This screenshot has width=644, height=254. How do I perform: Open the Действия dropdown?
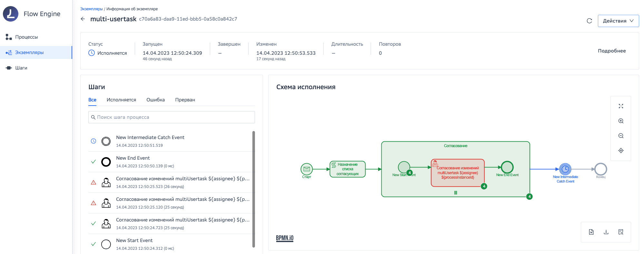pos(618,21)
